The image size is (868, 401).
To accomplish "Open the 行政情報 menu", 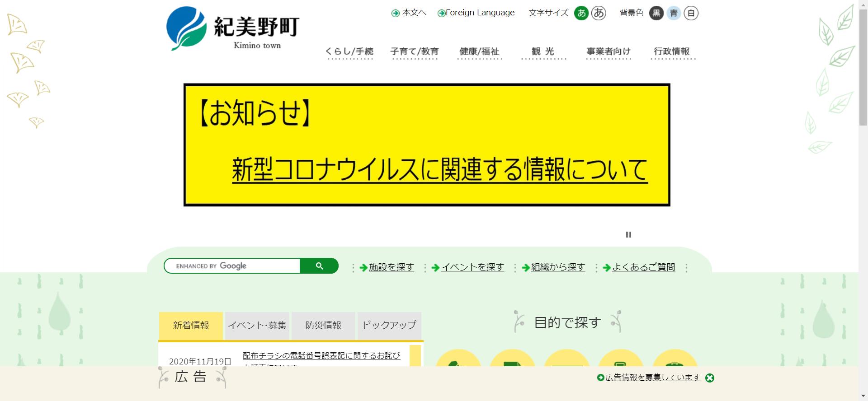I will (672, 52).
